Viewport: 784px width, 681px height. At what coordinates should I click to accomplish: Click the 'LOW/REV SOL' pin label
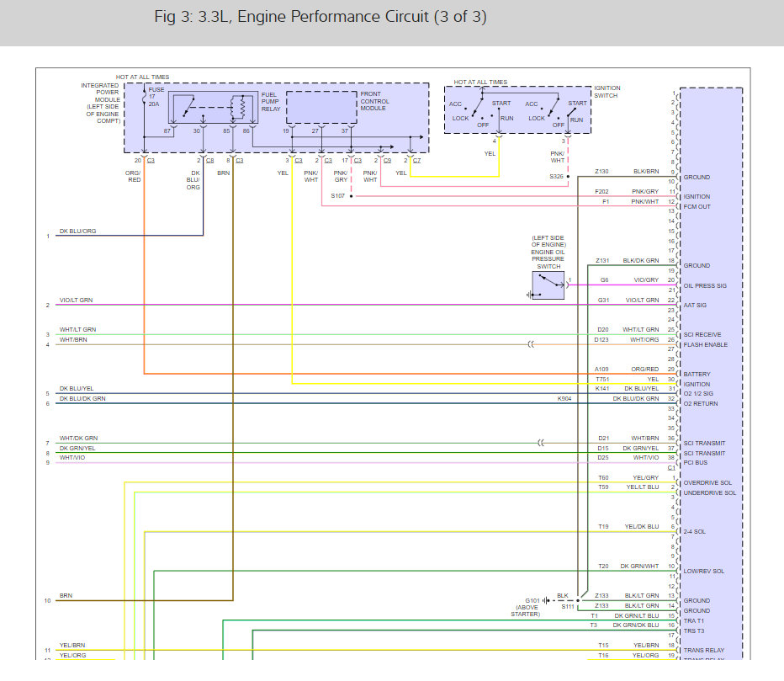[x=703, y=571]
